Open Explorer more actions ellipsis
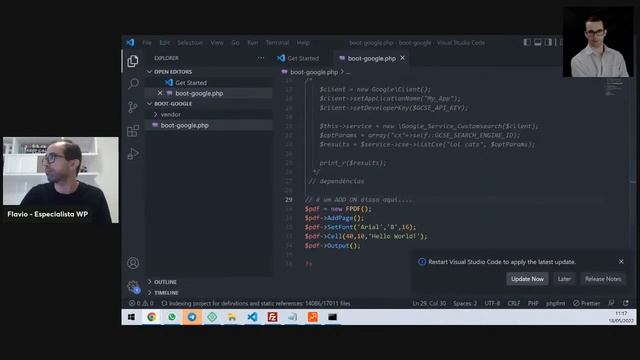Image resolution: width=640 pixels, height=360 pixels. 260,58
